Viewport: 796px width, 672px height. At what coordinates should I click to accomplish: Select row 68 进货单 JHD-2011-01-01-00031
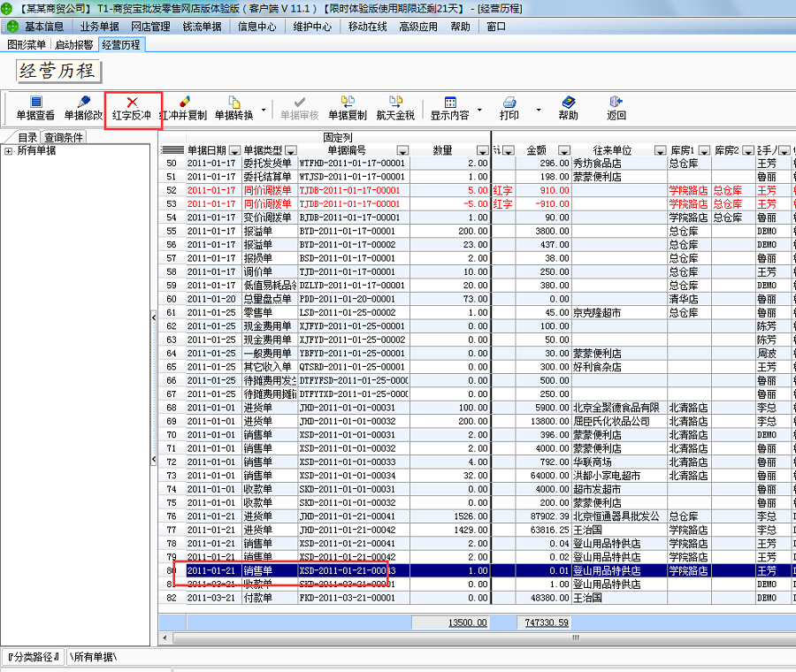(x=354, y=408)
